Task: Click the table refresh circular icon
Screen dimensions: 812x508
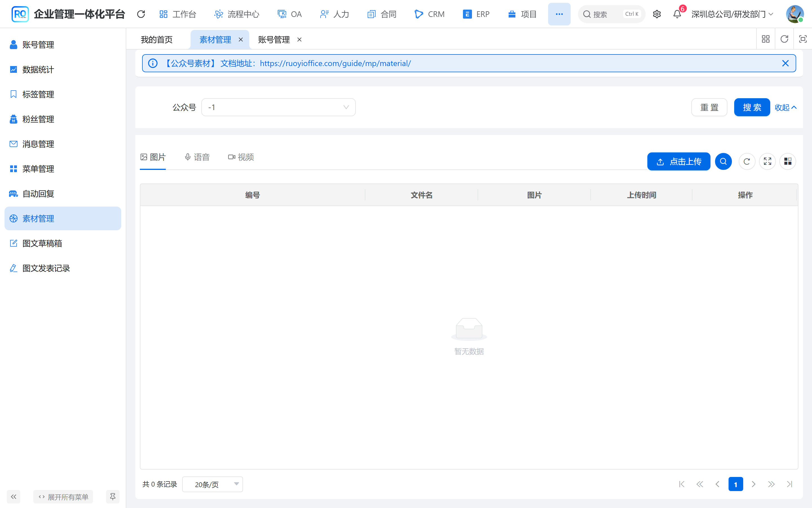Action: click(747, 162)
